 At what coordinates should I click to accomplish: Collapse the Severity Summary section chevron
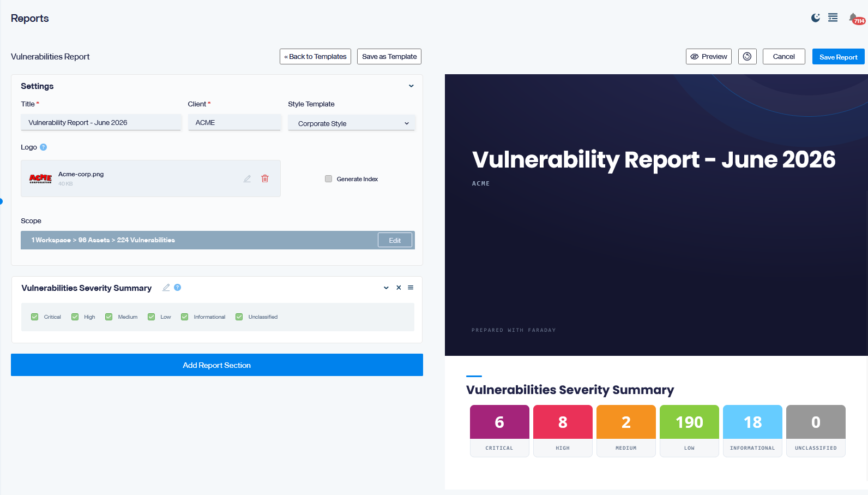click(386, 288)
